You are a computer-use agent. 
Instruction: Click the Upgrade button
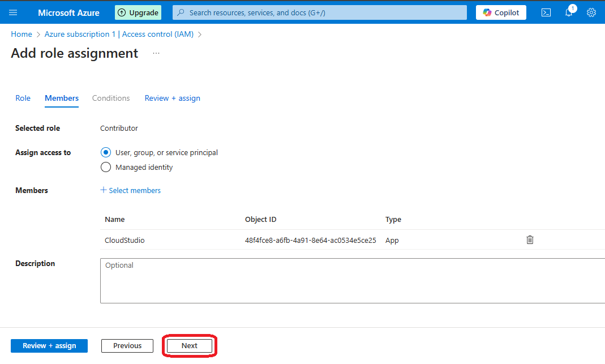tap(138, 12)
